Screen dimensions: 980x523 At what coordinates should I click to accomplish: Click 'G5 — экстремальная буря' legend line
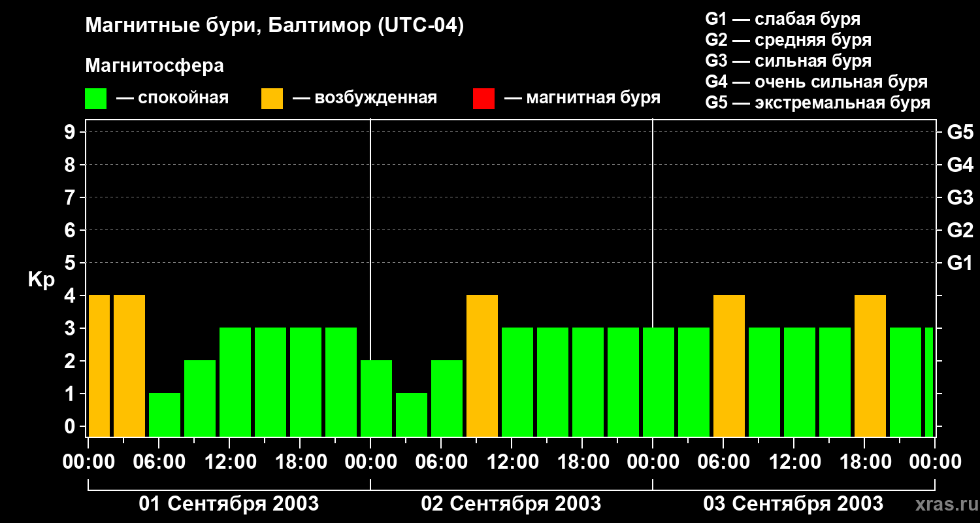click(x=817, y=103)
